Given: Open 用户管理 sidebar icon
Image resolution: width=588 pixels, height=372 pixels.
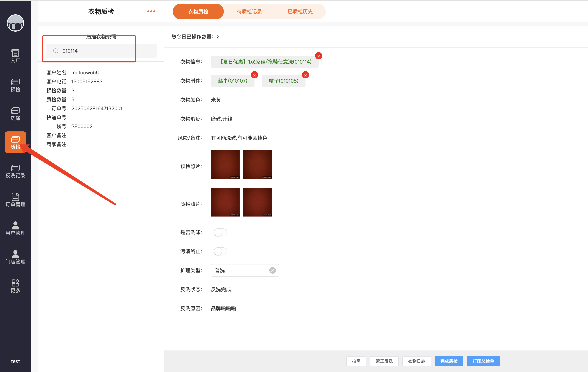Looking at the screenshot, I should click(15, 229).
